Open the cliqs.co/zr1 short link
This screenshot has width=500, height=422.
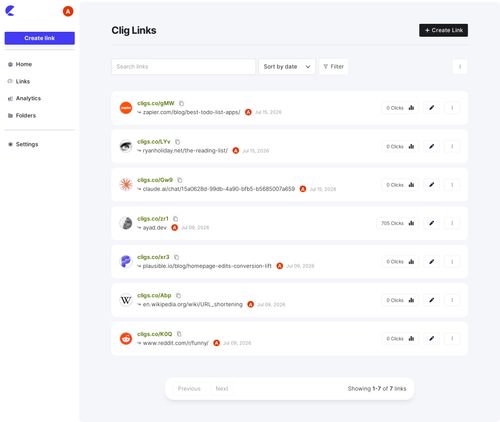click(153, 219)
